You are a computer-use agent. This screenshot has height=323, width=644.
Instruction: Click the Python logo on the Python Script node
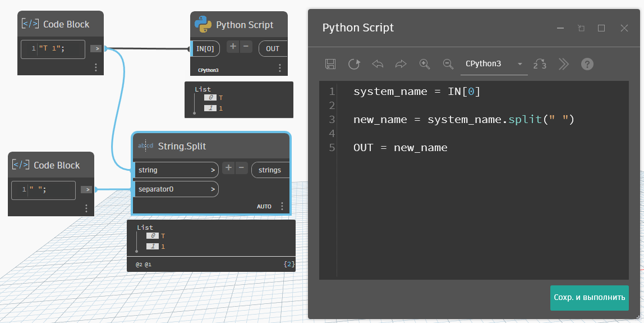coord(203,24)
